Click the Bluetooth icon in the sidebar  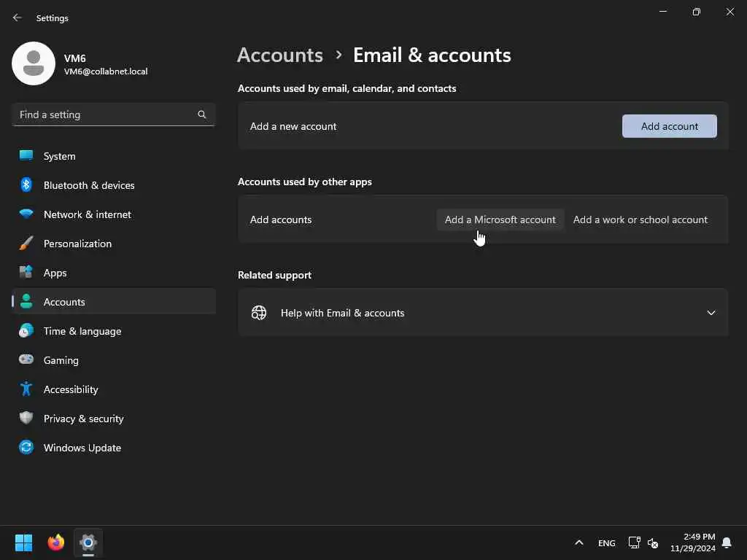tap(26, 184)
